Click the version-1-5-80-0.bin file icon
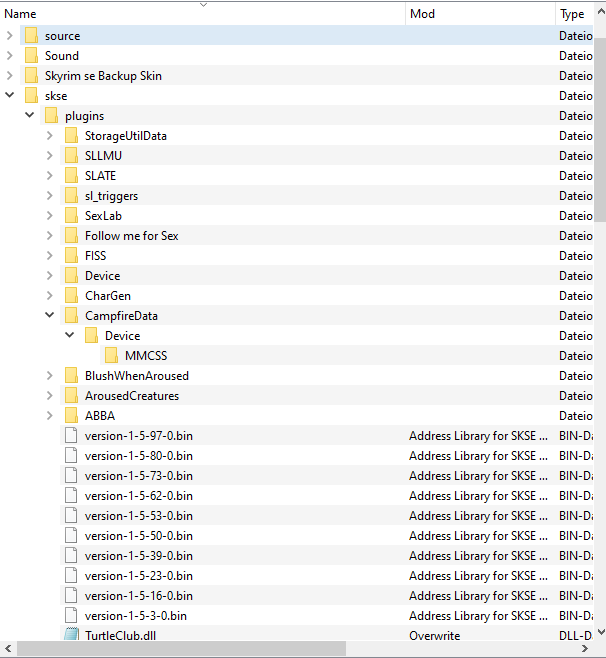The height and width of the screenshot is (658, 606). (71, 455)
